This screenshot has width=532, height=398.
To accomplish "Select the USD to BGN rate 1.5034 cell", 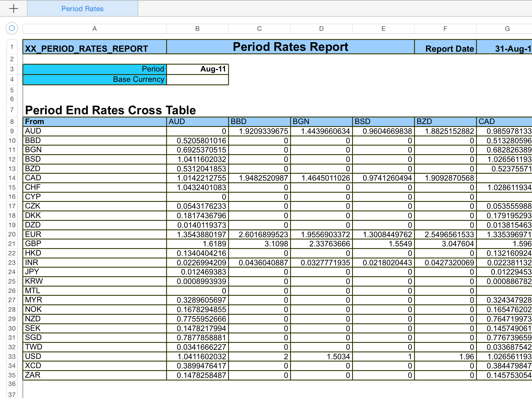I will (321, 356).
